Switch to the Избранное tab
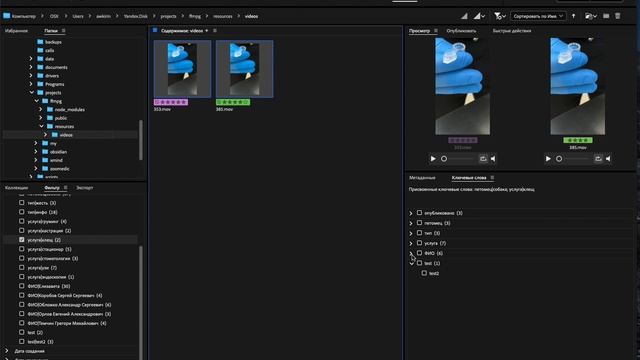This screenshot has height=360, width=640. pyautogui.click(x=16, y=31)
